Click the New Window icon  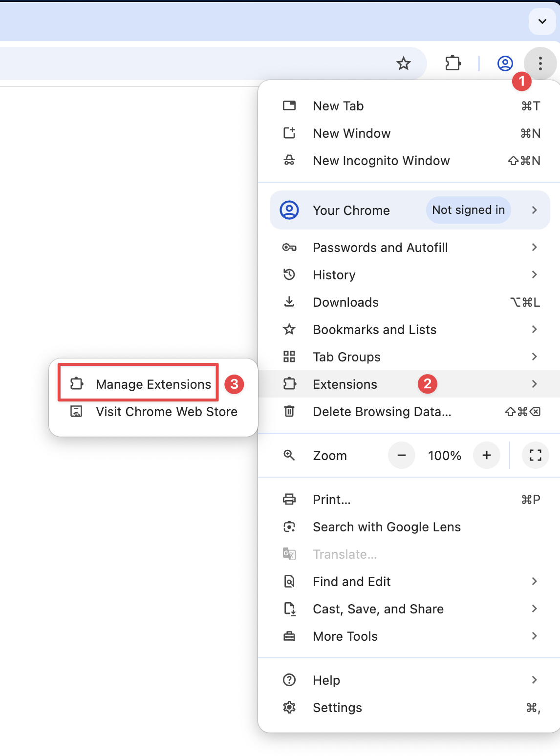point(289,133)
